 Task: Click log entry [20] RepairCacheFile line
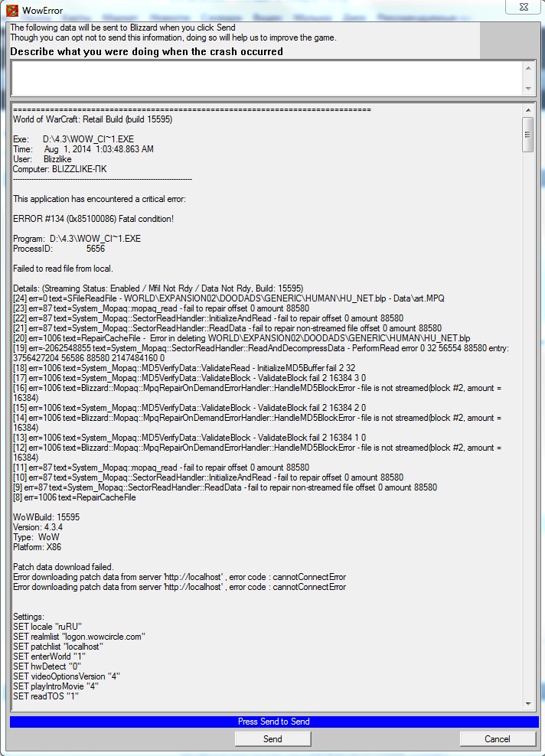tap(242, 338)
